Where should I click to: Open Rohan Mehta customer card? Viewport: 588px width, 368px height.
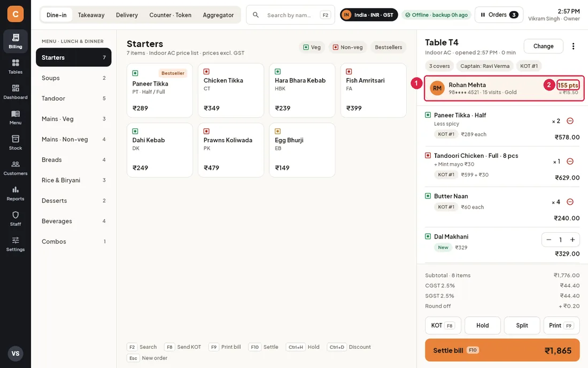(504, 88)
